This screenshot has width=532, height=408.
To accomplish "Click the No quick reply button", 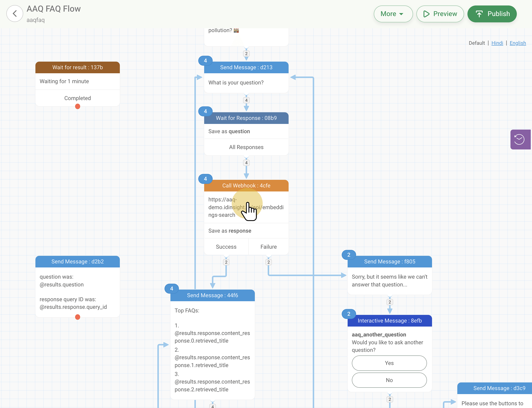I will 389,380.
